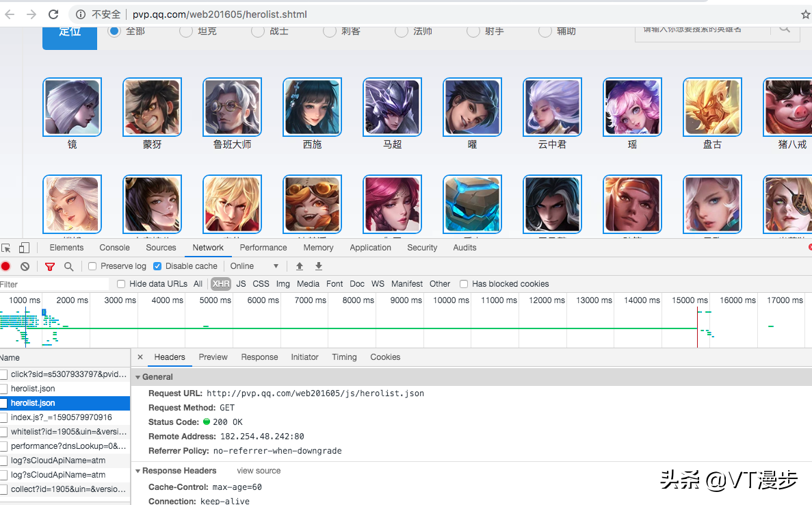This screenshot has width=812, height=505.
Task: Click the import HAR upload arrow
Action: (x=300, y=266)
